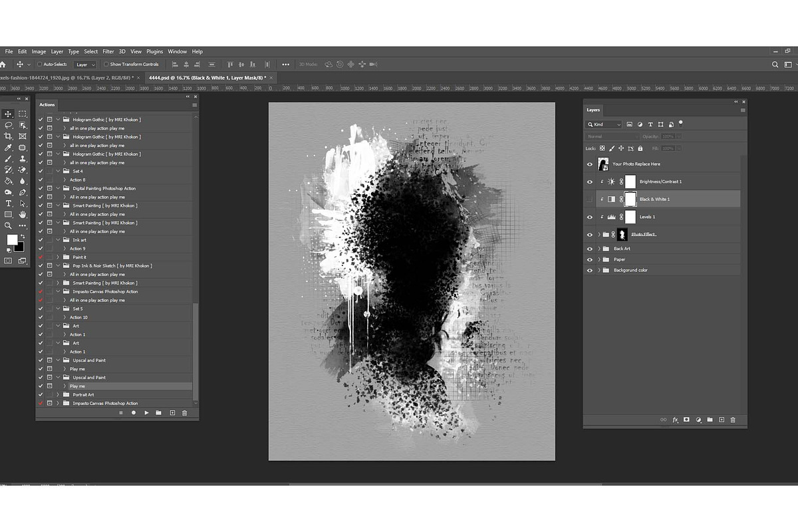Lock all with padlock icon
Viewport: 798px width, 532px height.
click(640, 148)
